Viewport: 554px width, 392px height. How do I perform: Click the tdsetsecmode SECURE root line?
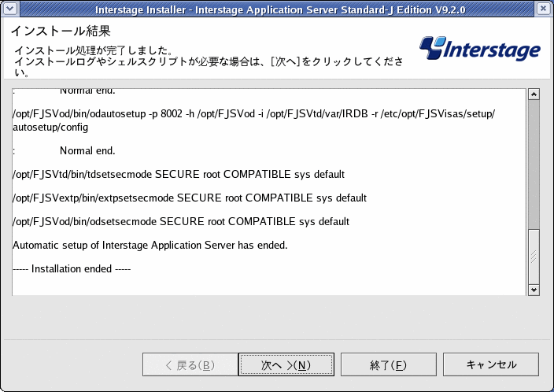click(179, 174)
